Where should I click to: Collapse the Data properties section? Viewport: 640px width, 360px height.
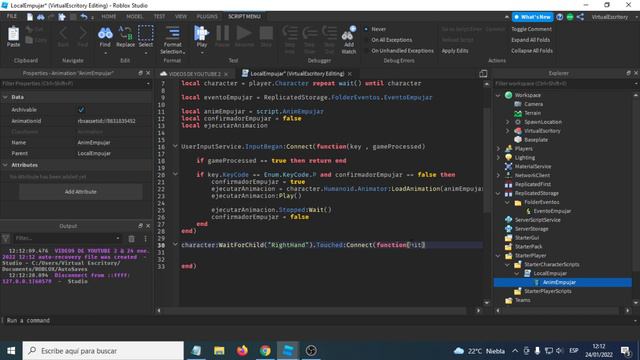pos(5,97)
